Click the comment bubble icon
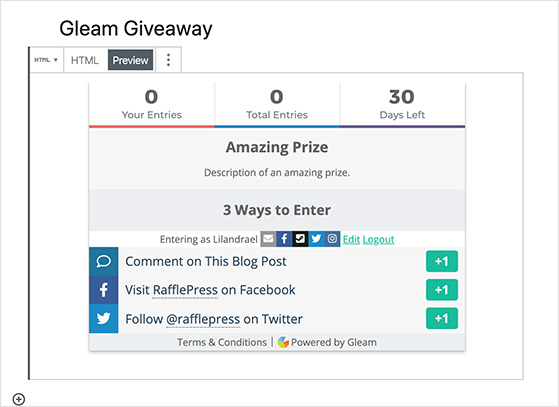 pyautogui.click(x=103, y=261)
